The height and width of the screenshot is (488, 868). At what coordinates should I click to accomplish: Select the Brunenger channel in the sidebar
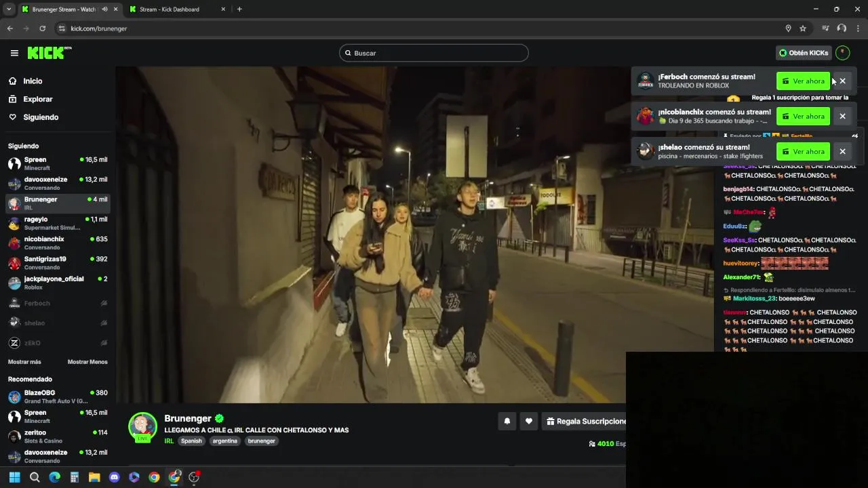point(58,203)
